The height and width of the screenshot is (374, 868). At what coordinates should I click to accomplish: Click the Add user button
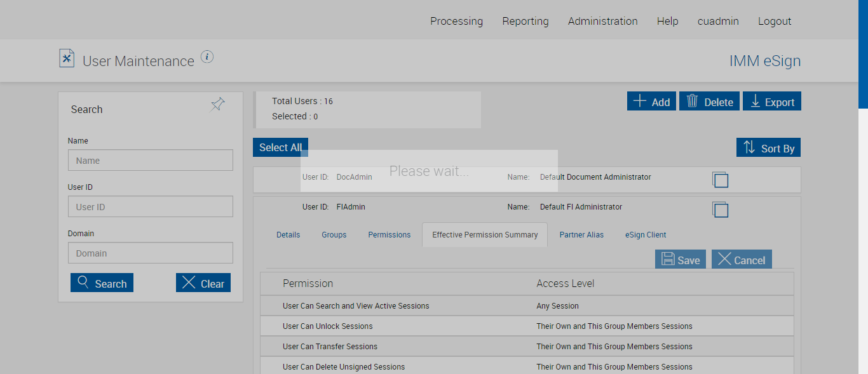click(651, 102)
